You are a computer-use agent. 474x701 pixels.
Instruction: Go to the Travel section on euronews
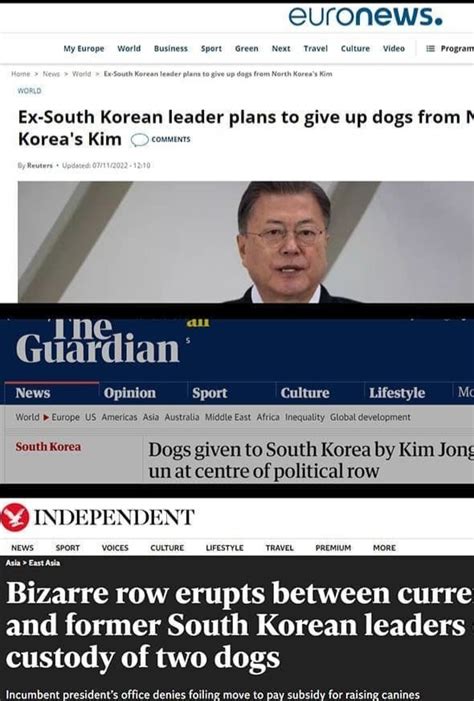315,48
